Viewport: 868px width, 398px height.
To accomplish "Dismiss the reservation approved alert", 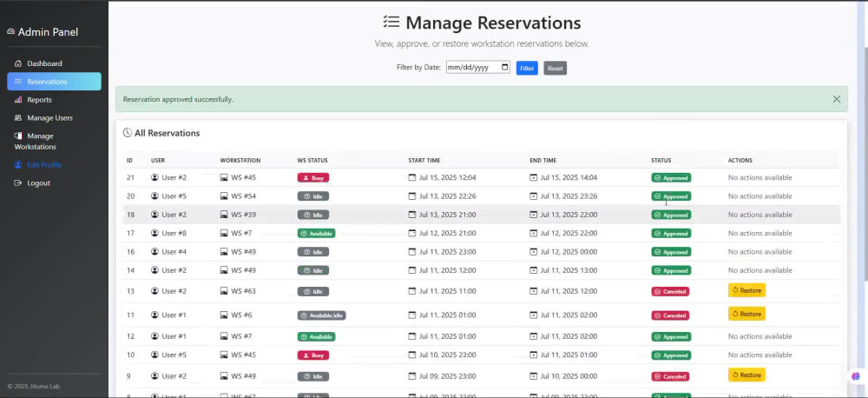I will point(837,99).
